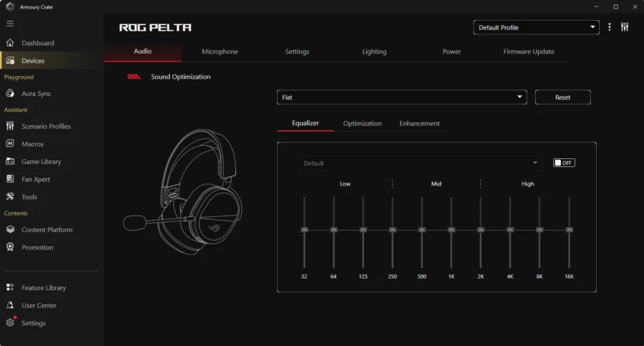Open the three-dot more options menu
Viewport: 644px width, 346px height.
tap(610, 27)
